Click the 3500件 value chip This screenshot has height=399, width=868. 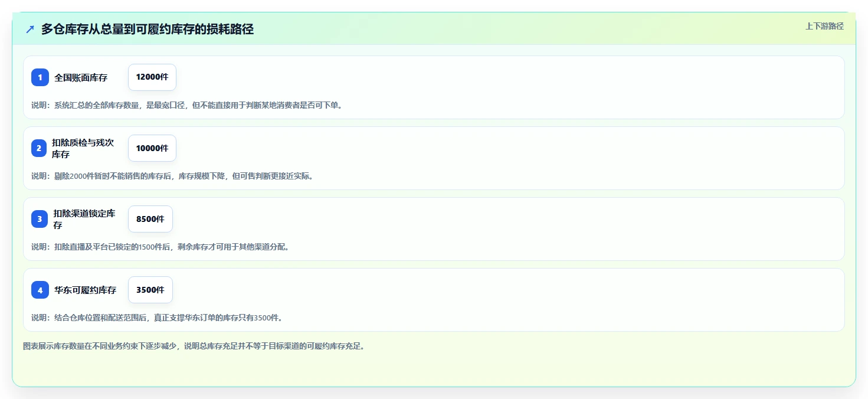click(x=150, y=290)
